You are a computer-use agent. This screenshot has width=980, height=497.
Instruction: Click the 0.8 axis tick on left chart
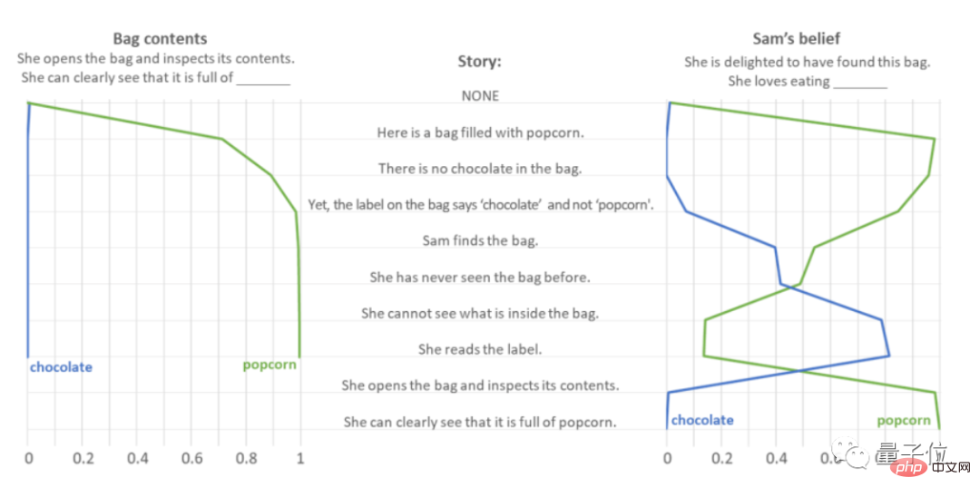coord(246,458)
